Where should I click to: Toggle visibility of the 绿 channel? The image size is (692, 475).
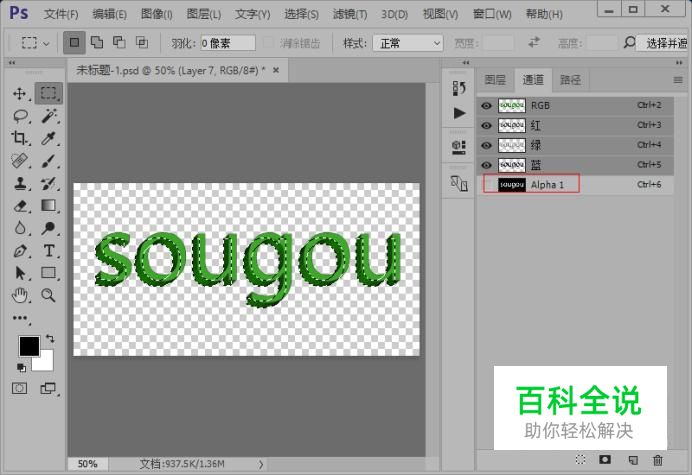click(x=486, y=146)
